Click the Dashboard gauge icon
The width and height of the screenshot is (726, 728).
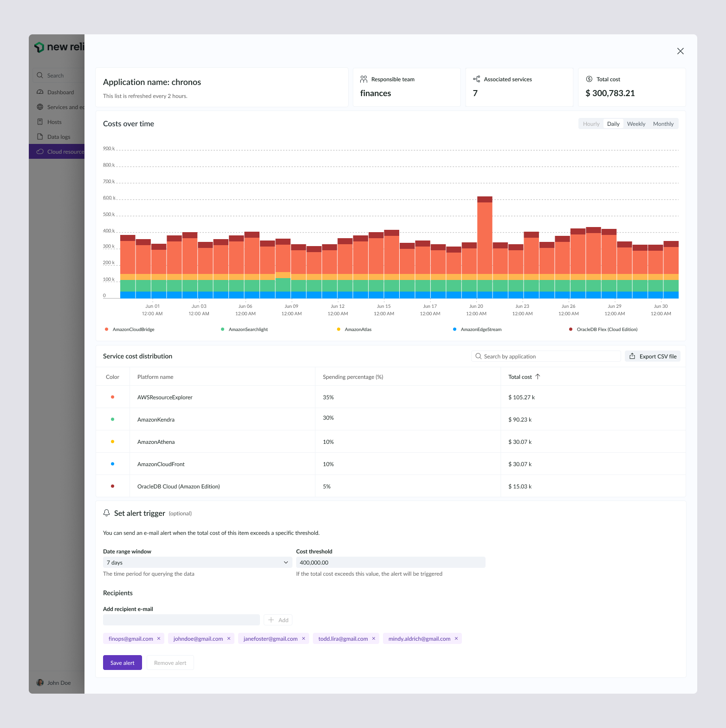pyautogui.click(x=40, y=92)
